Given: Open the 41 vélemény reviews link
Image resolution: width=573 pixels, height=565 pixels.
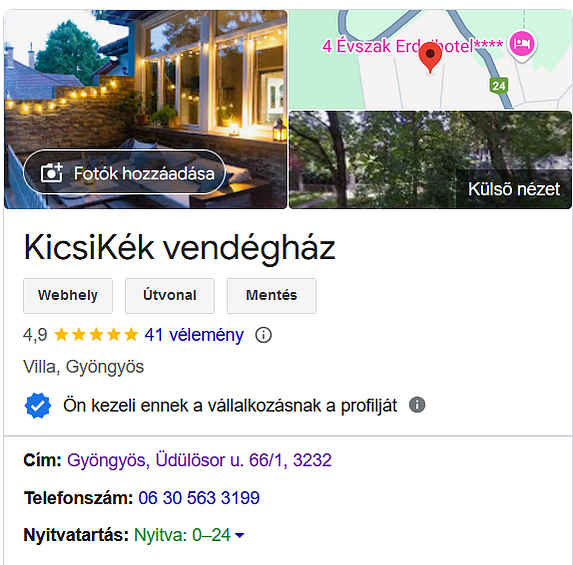Looking at the screenshot, I should pos(194,335).
